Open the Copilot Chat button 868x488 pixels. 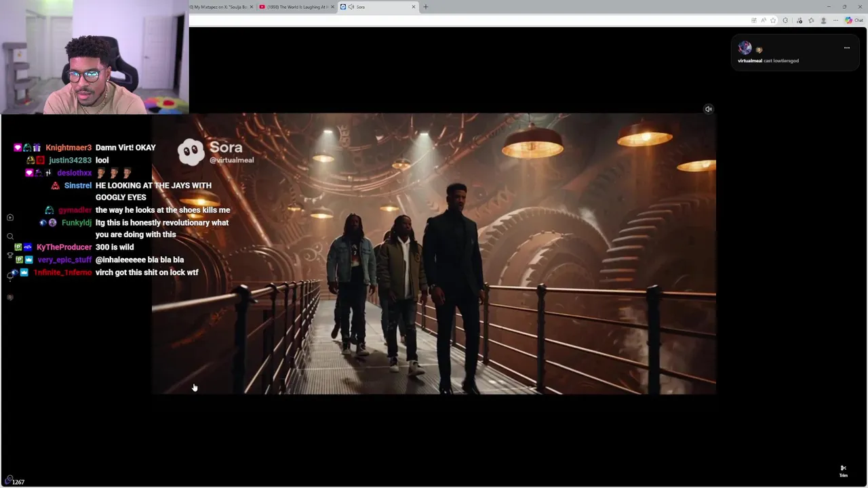pyautogui.click(x=854, y=20)
